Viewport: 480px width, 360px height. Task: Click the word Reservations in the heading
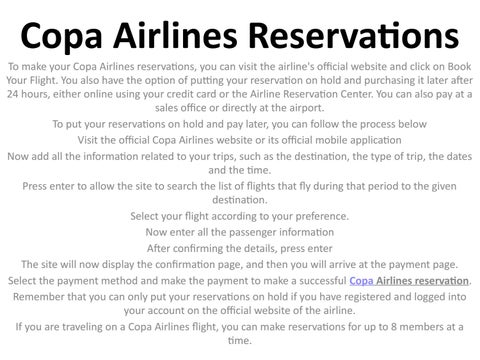pos(354,35)
